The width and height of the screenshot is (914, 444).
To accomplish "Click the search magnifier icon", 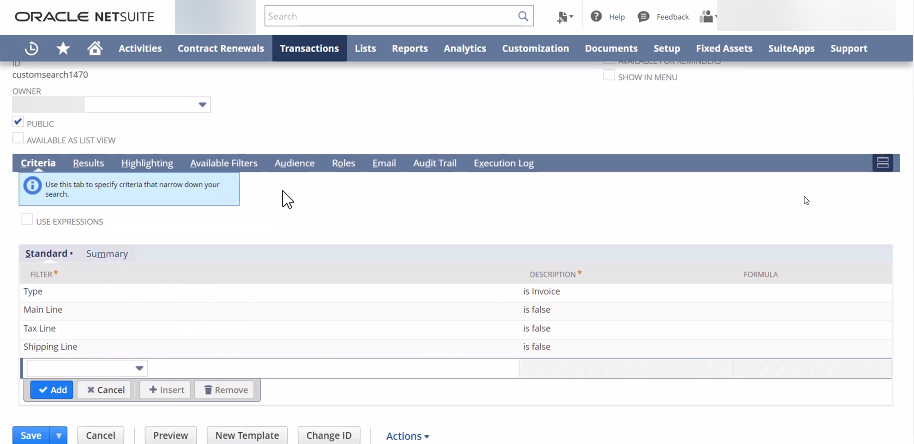I will pos(523,16).
